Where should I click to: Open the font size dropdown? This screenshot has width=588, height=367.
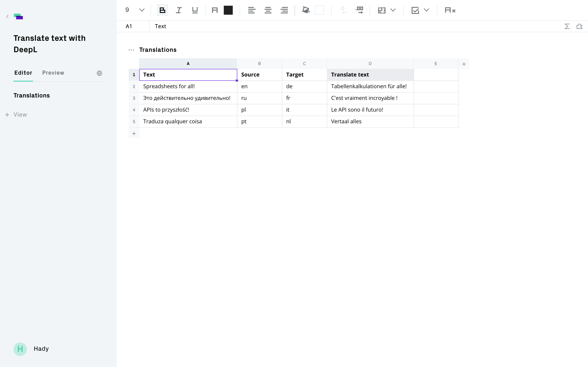142,10
